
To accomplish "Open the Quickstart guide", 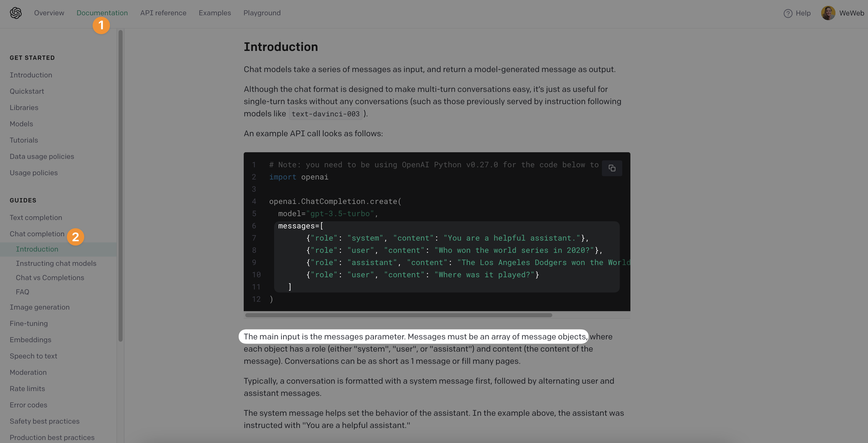I will tap(27, 91).
